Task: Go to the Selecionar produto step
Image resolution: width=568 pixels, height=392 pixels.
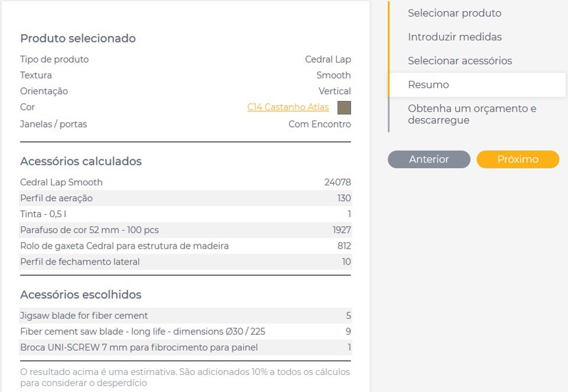Action: [454, 13]
